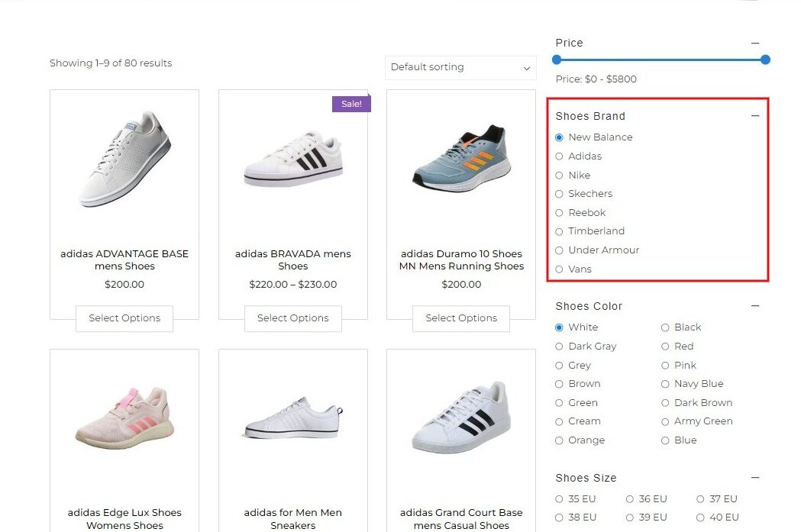801x532 pixels.
Task: Select the Adidas brand option
Action: (559, 156)
